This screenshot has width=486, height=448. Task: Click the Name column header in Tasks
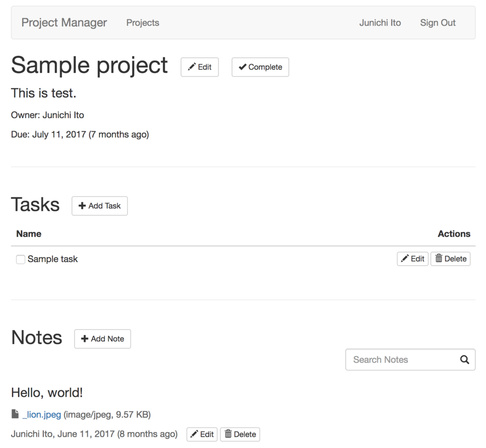28,234
